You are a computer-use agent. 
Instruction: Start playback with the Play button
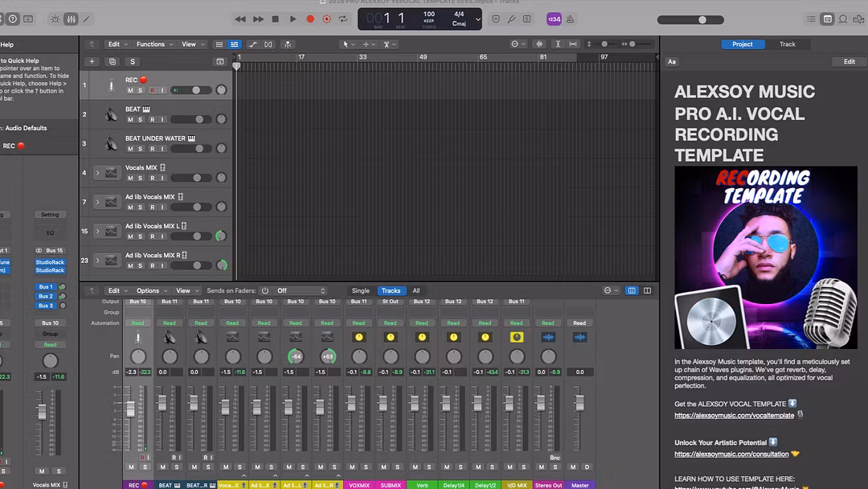coord(293,19)
